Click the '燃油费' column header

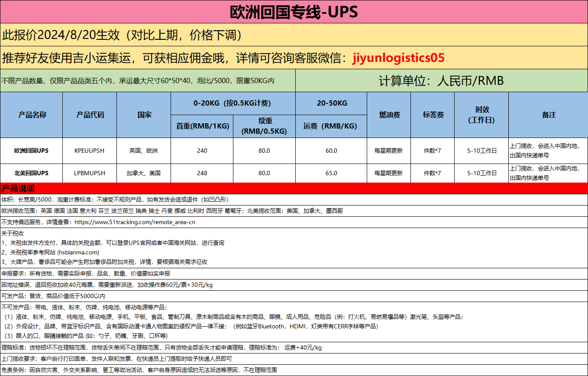(389, 115)
